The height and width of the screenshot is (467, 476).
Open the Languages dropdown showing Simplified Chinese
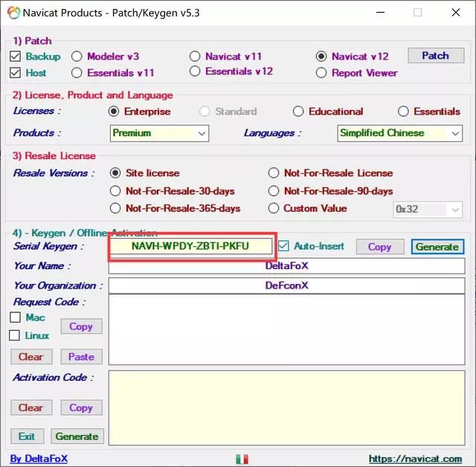pyautogui.click(x=400, y=133)
